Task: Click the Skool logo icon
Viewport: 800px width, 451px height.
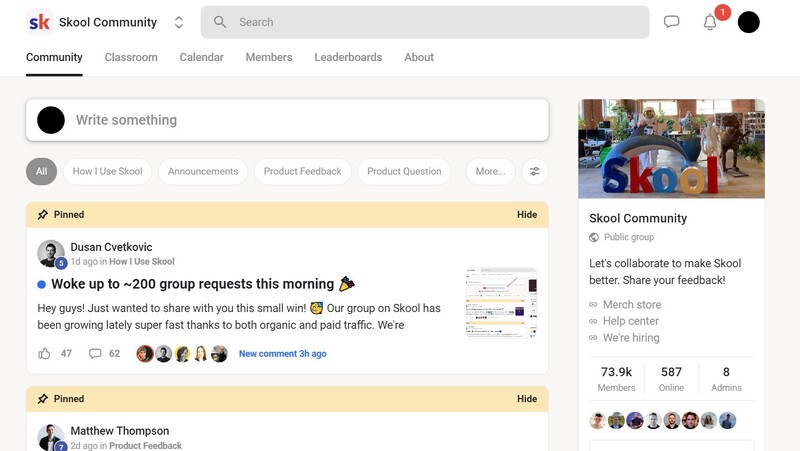Action: tap(39, 22)
